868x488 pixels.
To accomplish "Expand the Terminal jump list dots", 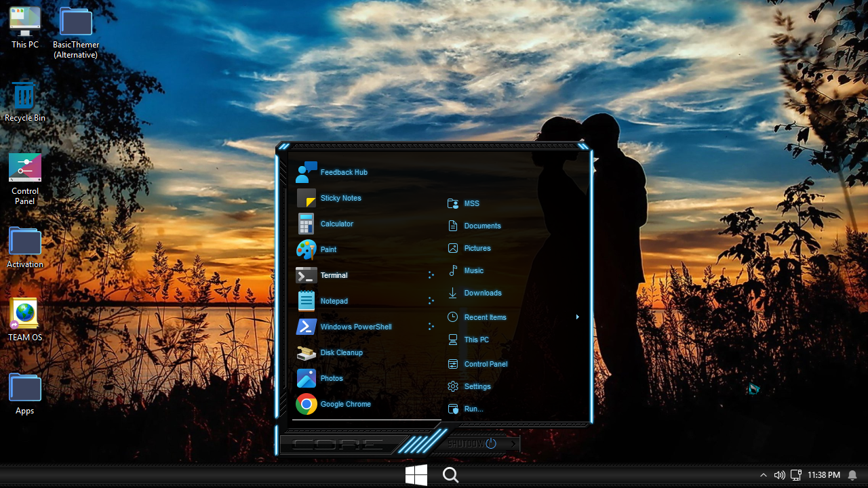I will point(431,275).
